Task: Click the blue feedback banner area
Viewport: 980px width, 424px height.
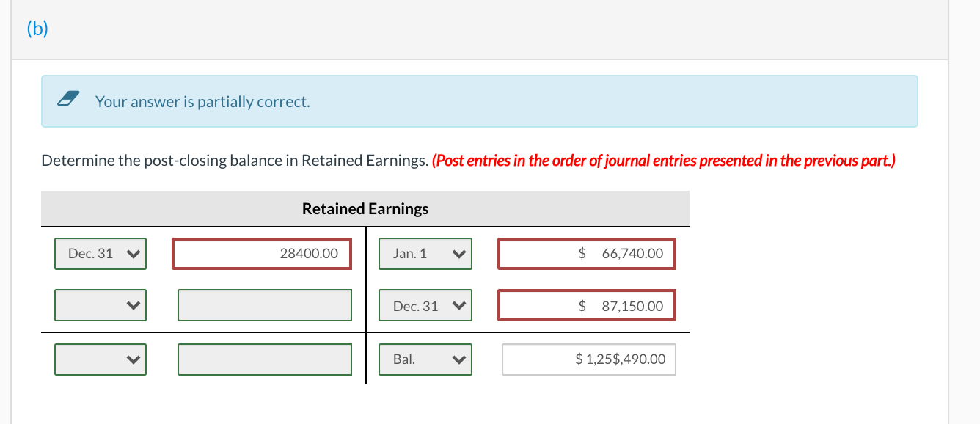Action: pyautogui.click(x=479, y=101)
